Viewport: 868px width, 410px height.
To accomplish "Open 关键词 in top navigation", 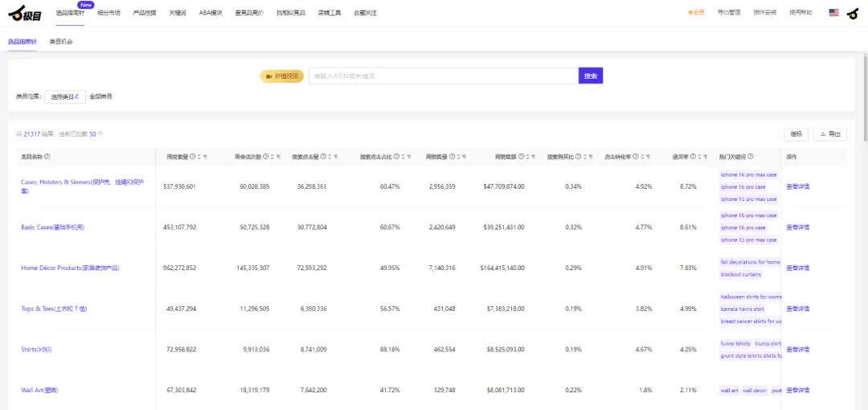I will coord(177,13).
